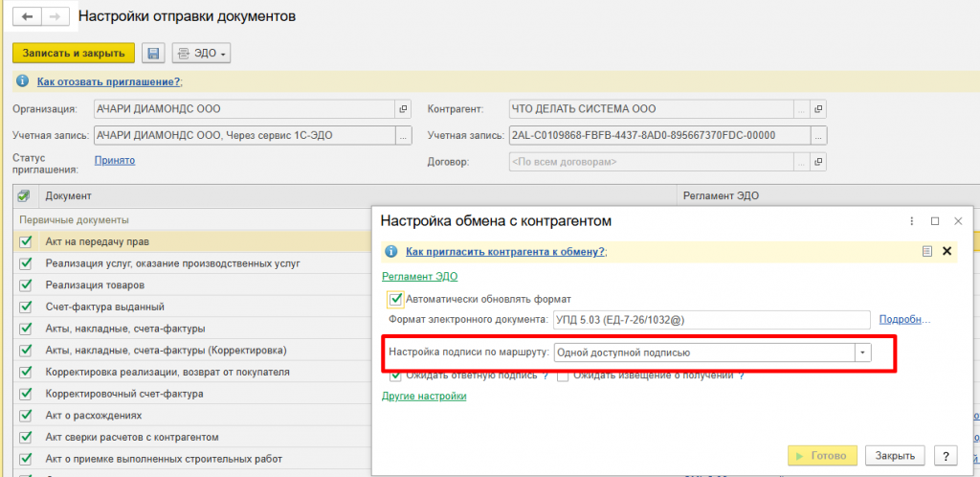Screen dimensions: 980x477
Task: Go forward with the right arrow button
Action: tap(55, 16)
